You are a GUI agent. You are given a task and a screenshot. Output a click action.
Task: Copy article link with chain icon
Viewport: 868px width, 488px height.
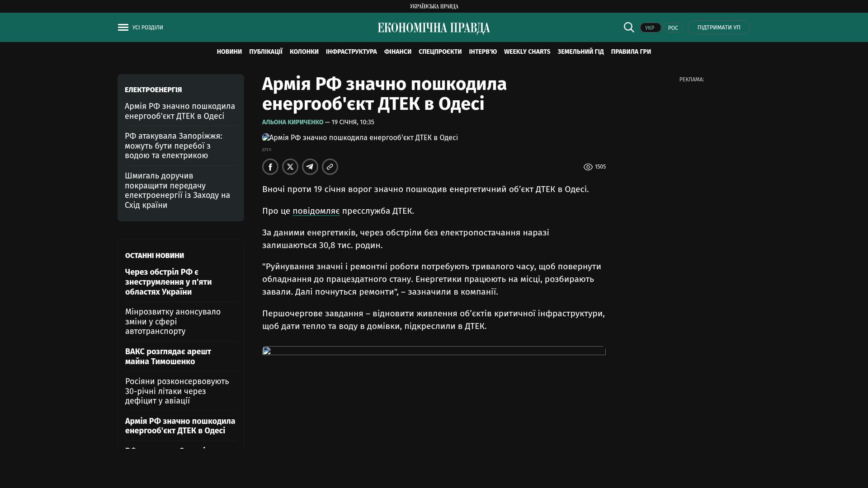(330, 167)
